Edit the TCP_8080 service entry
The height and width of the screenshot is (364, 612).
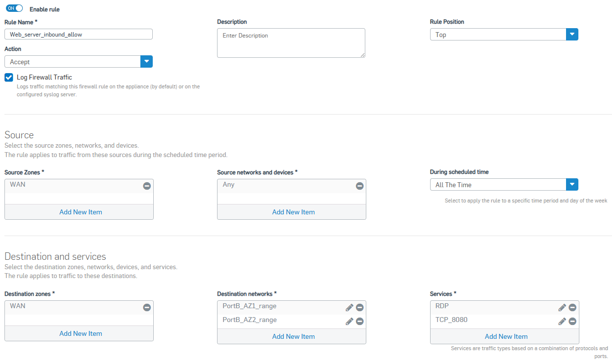point(562,321)
